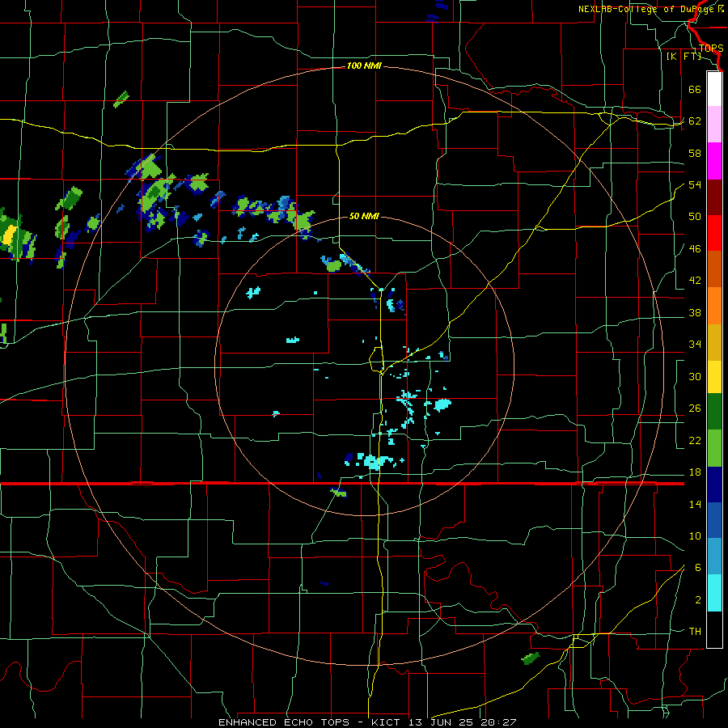Click the legend value "58"

[x=695, y=153]
